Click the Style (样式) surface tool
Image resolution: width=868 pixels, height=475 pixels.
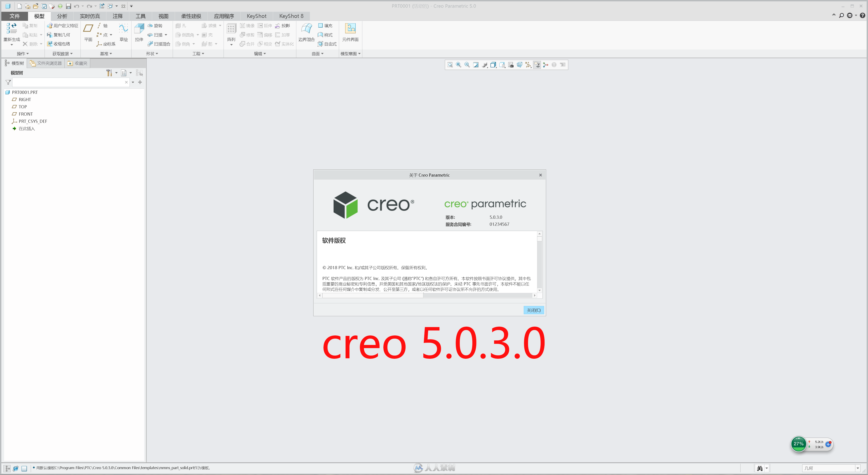(325, 35)
